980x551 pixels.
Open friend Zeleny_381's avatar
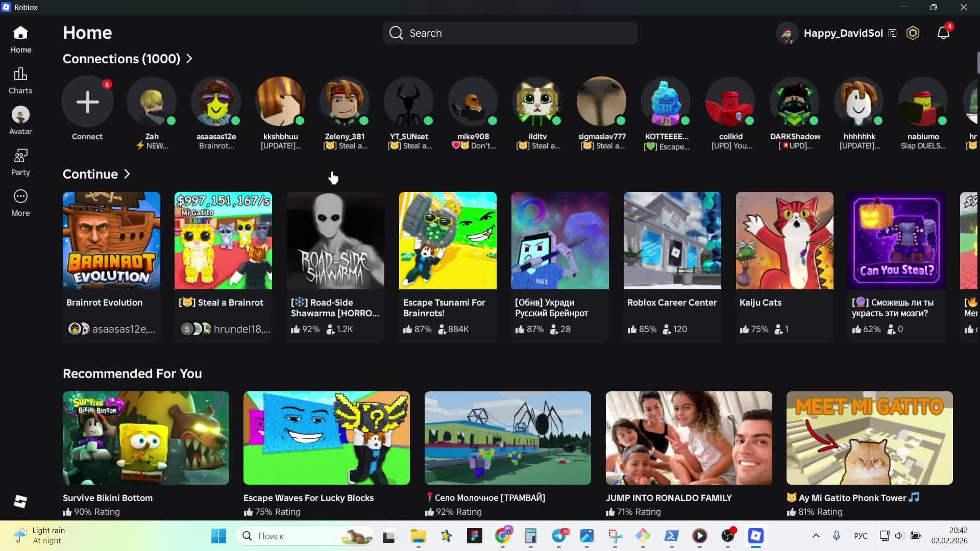(x=345, y=102)
